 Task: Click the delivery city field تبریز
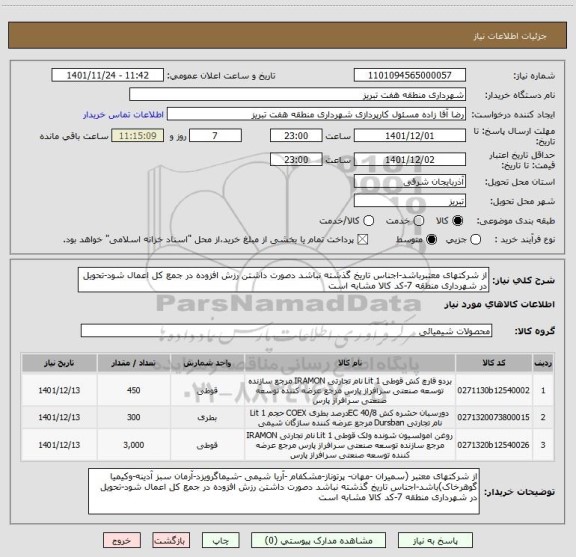coord(410,201)
